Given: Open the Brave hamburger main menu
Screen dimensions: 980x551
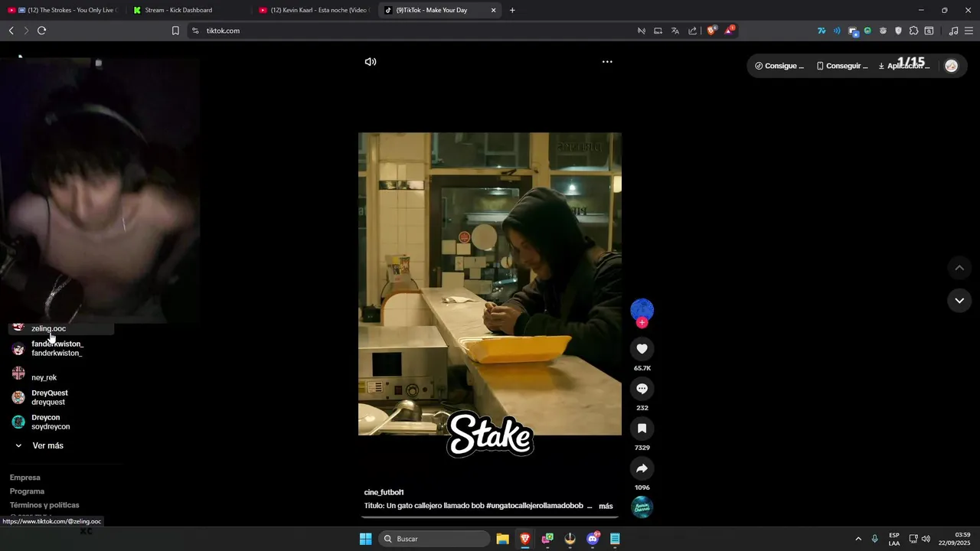Looking at the screenshot, I should tap(969, 31).
